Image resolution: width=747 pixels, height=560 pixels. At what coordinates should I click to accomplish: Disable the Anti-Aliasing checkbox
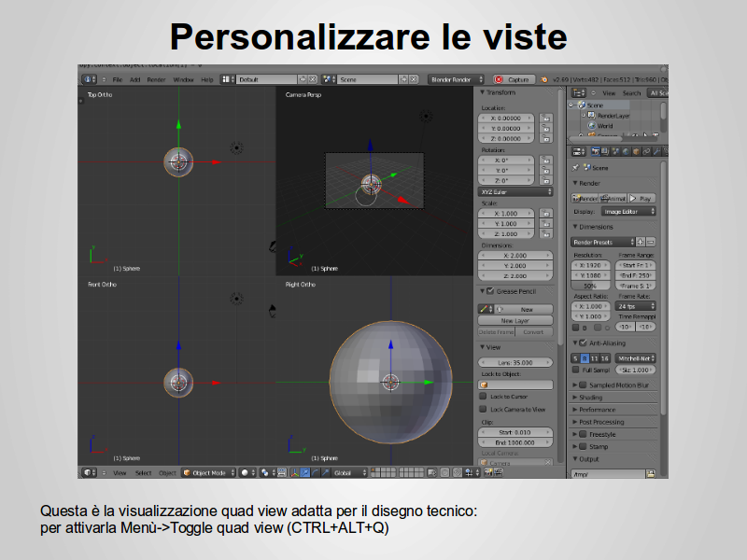(583, 343)
